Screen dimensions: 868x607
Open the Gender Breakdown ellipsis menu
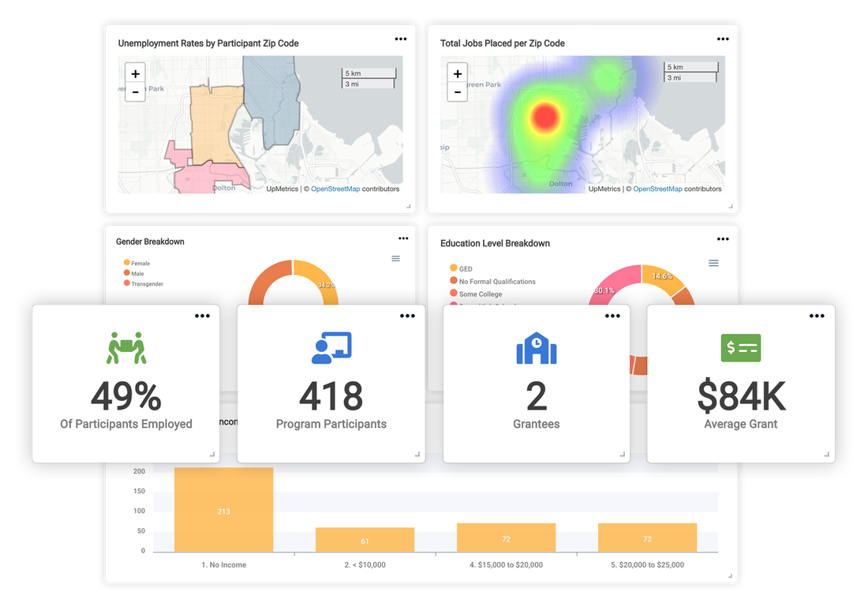403,238
